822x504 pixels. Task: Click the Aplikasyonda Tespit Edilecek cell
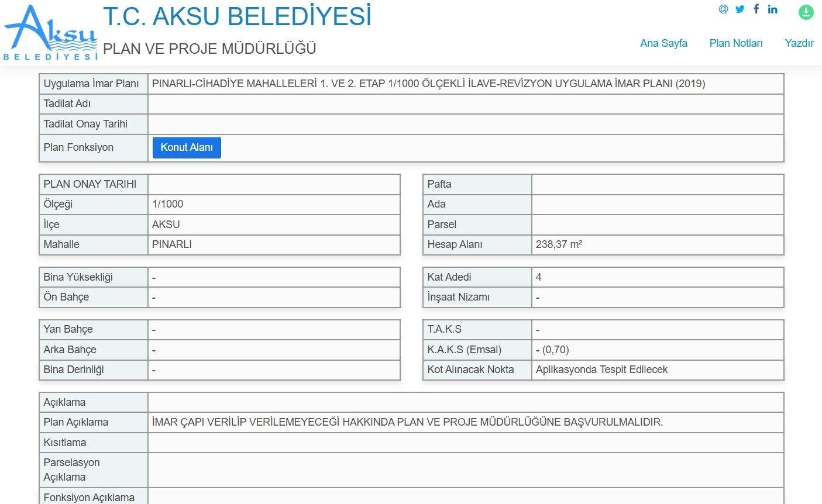[601, 370]
